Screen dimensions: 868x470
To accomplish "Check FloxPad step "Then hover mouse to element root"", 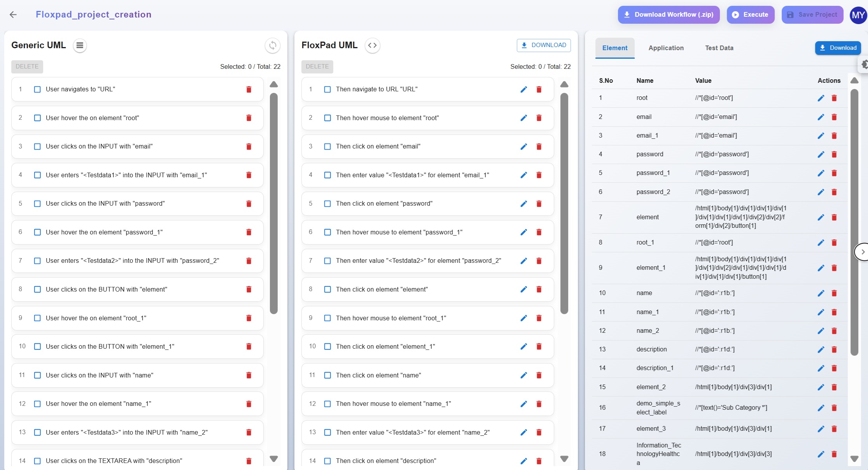I will click(x=327, y=118).
